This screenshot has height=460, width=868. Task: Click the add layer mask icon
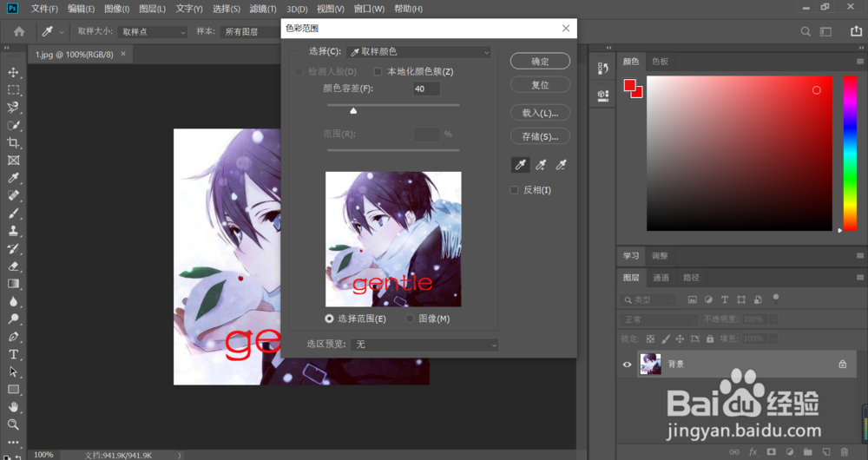click(771, 451)
